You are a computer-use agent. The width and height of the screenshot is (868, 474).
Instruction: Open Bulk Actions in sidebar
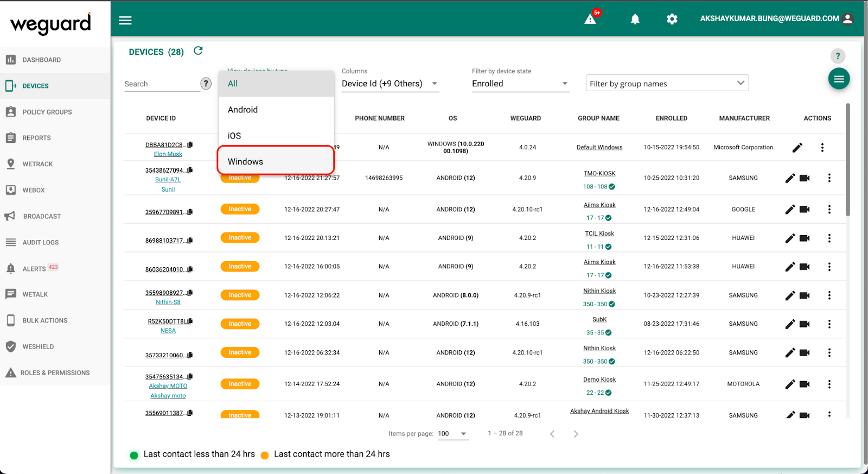55,320
